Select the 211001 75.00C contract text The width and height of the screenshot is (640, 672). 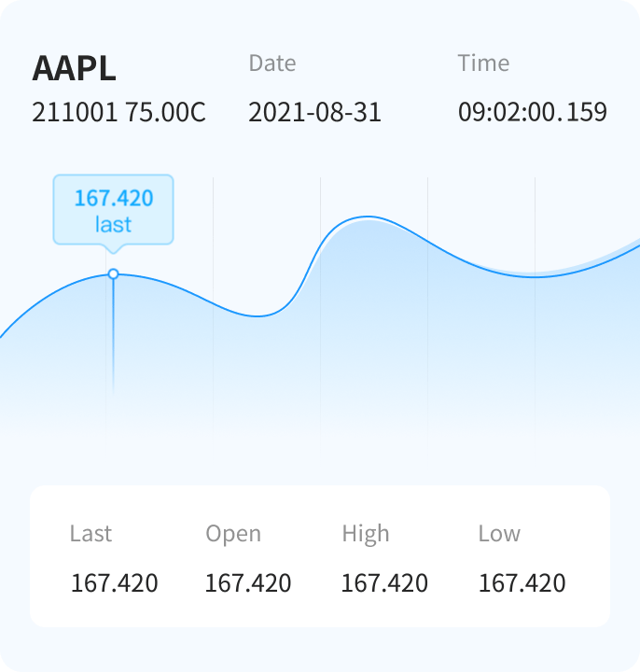(x=118, y=113)
